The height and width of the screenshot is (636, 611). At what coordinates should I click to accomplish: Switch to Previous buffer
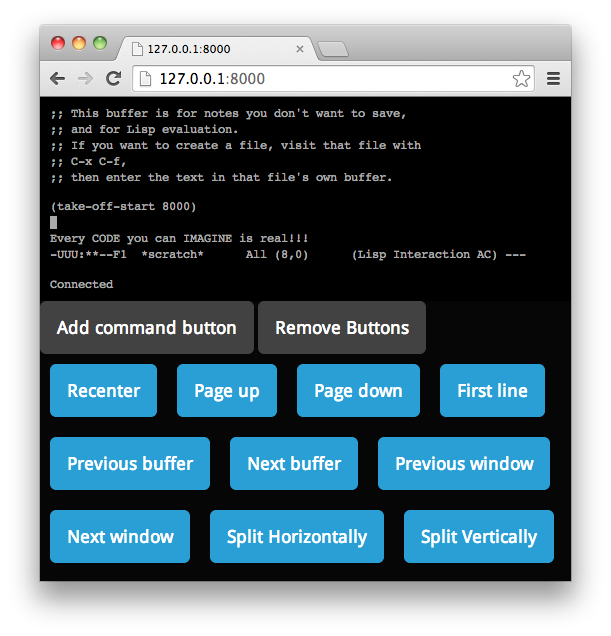(x=130, y=464)
